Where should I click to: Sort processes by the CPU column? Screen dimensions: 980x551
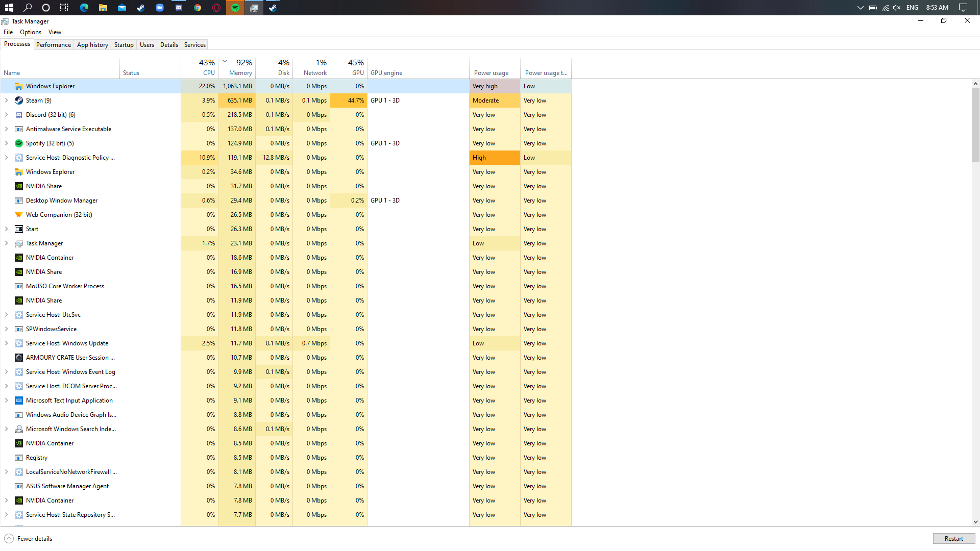pos(200,67)
